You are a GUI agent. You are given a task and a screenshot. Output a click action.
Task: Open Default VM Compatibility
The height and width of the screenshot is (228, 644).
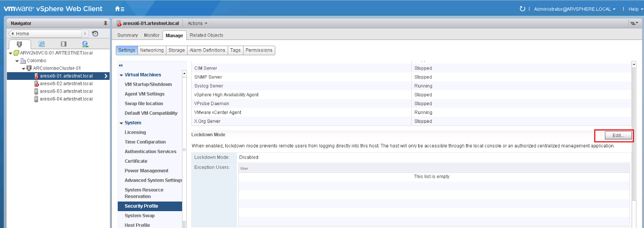click(151, 113)
